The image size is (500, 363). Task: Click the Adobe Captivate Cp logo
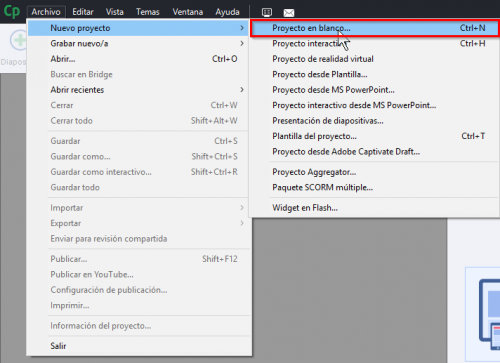(x=12, y=11)
